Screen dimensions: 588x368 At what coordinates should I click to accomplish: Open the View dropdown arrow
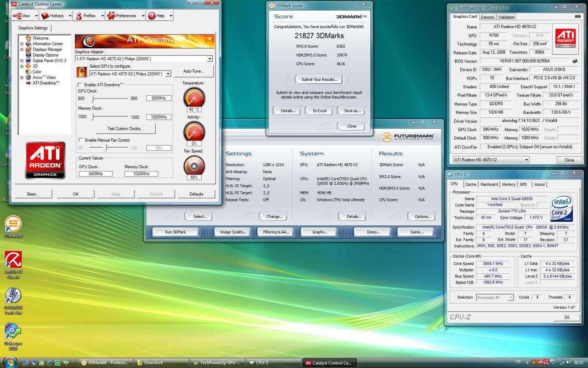coord(37,16)
